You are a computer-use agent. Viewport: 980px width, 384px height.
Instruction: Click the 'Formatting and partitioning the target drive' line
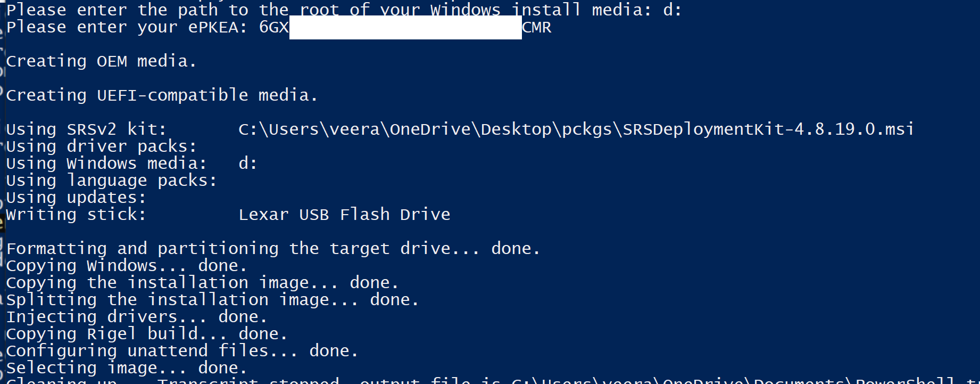pyautogui.click(x=273, y=249)
